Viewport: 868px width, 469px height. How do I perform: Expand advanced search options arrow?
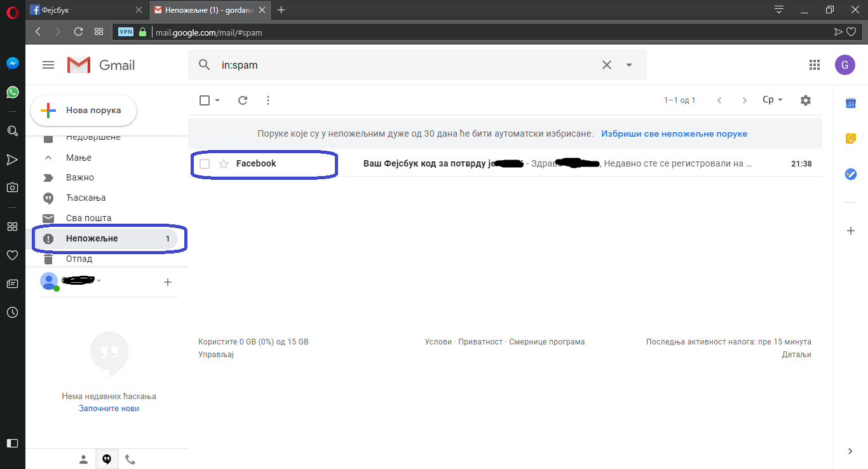[628, 64]
